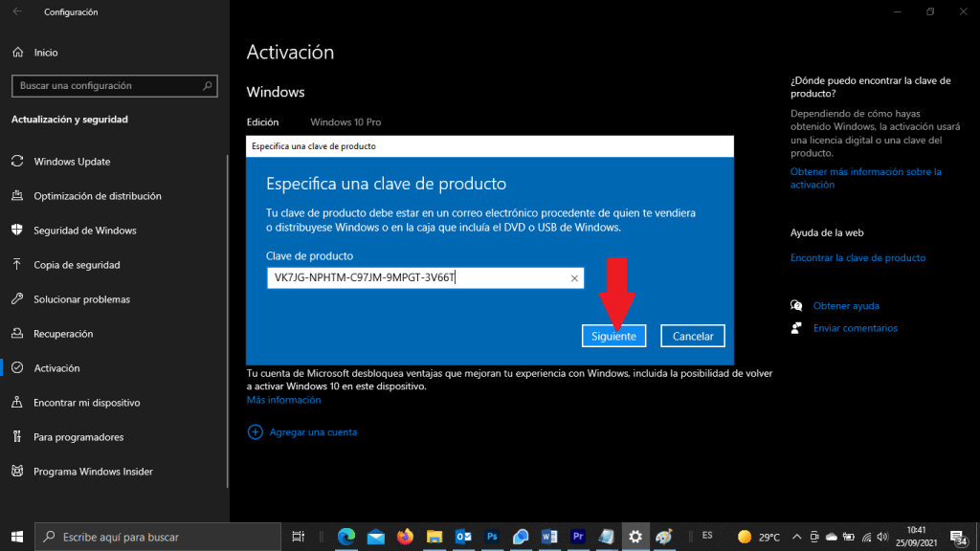Open Outlook from taskbar
This screenshot has width=980, height=551.
[463, 537]
